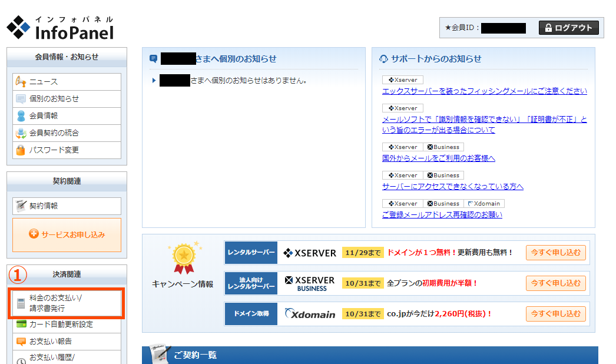
Task: Click 今すぐ申し込む for Xdomain co.jp offer
Action: coord(555,313)
